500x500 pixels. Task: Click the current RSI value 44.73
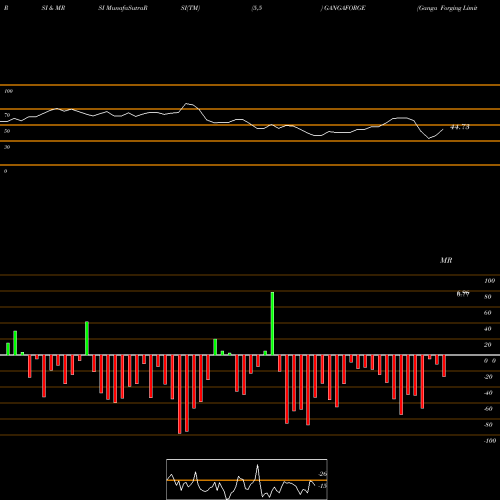tap(460, 127)
